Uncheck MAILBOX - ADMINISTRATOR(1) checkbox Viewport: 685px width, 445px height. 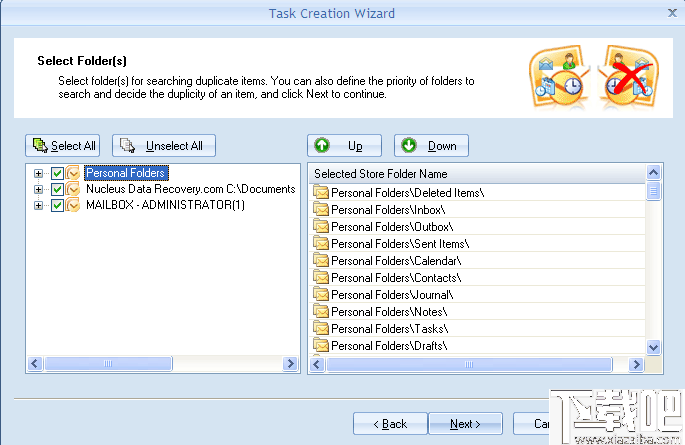click(57, 205)
